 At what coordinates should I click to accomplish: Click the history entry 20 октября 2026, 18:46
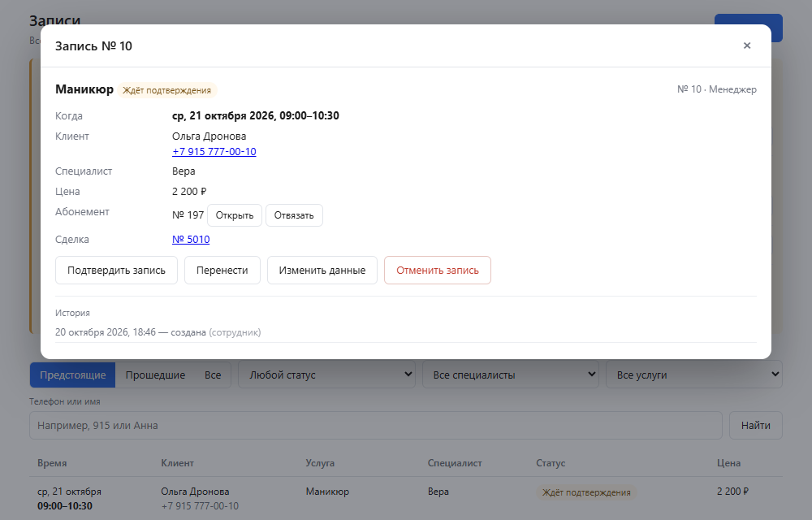tap(106, 332)
